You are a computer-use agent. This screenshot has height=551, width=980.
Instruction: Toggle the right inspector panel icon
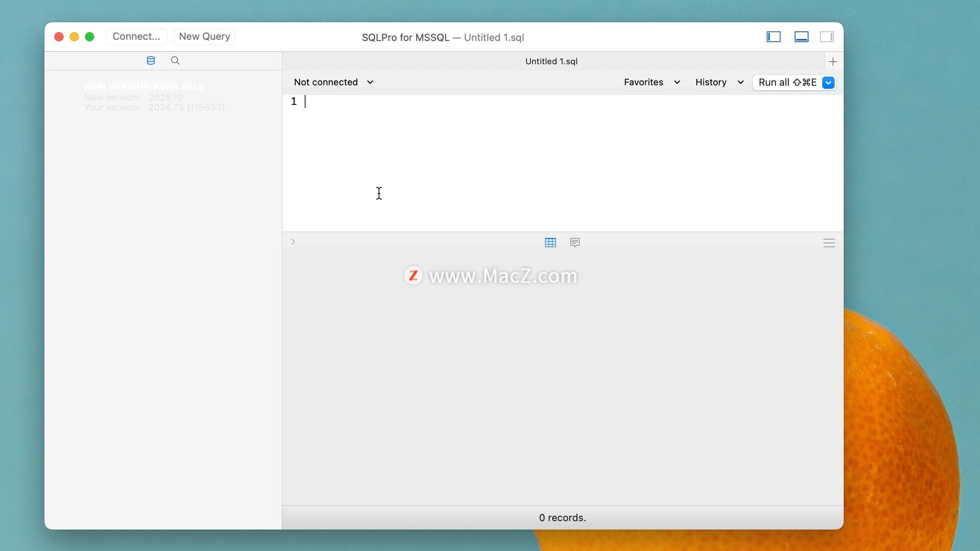(827, 37)
